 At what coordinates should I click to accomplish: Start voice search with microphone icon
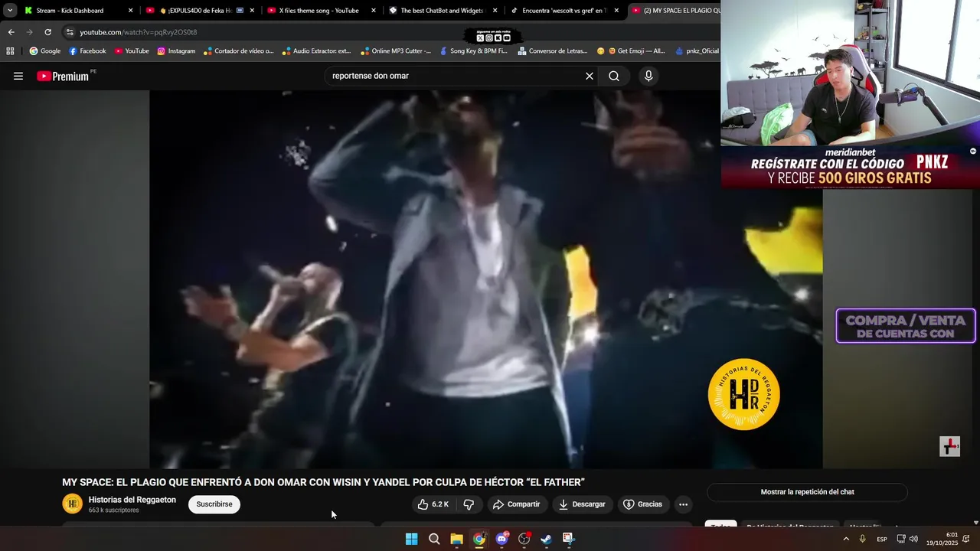648,76
